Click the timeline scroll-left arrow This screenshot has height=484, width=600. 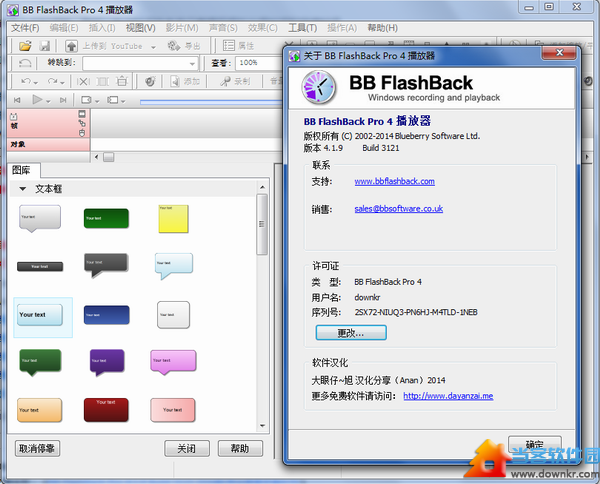pyautogui.click(x=96, y=157)
